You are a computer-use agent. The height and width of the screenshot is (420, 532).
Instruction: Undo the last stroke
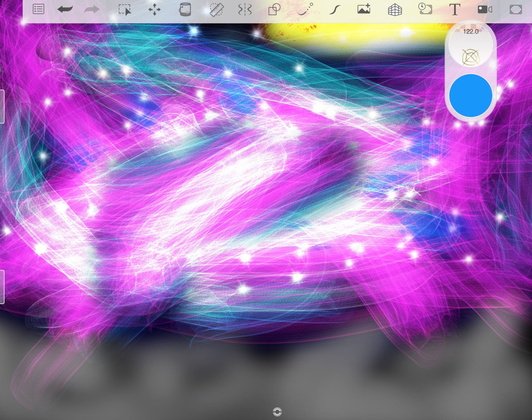(65, 10)
